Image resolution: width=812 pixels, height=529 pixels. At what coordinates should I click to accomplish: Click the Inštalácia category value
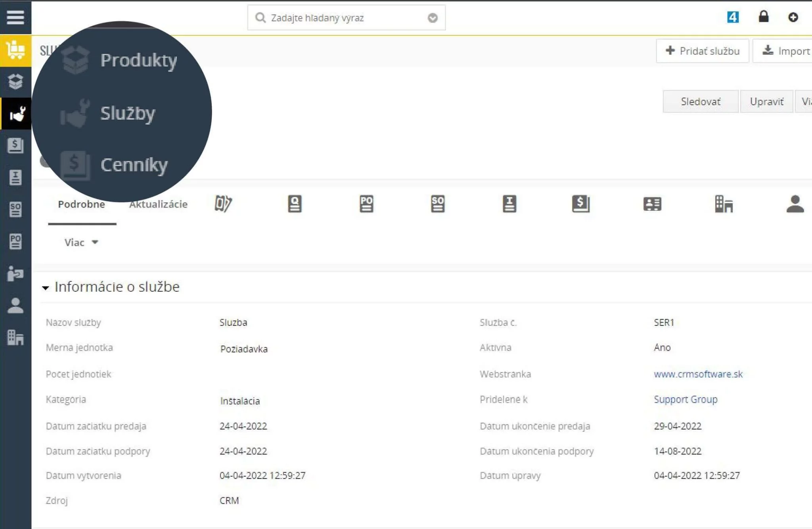pyautogui.click(x=240, y=401)
